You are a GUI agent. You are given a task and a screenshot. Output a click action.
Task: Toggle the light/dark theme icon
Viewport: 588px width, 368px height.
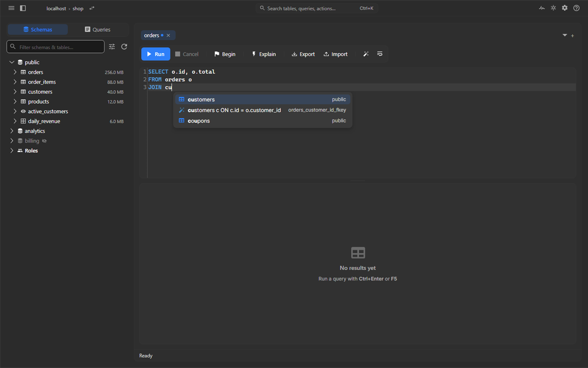(x=553, y=8)
